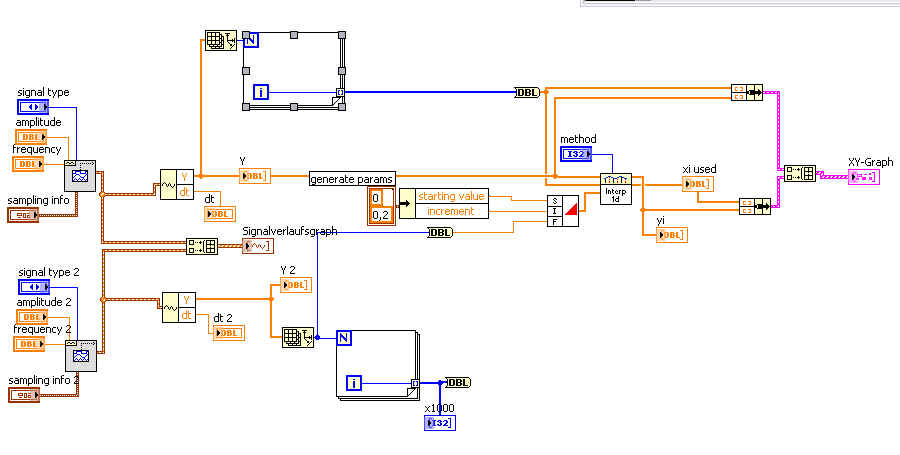Click the upper waveform generator VI
900x455 pixels.
pyautogui.click(x=80, y=176)
